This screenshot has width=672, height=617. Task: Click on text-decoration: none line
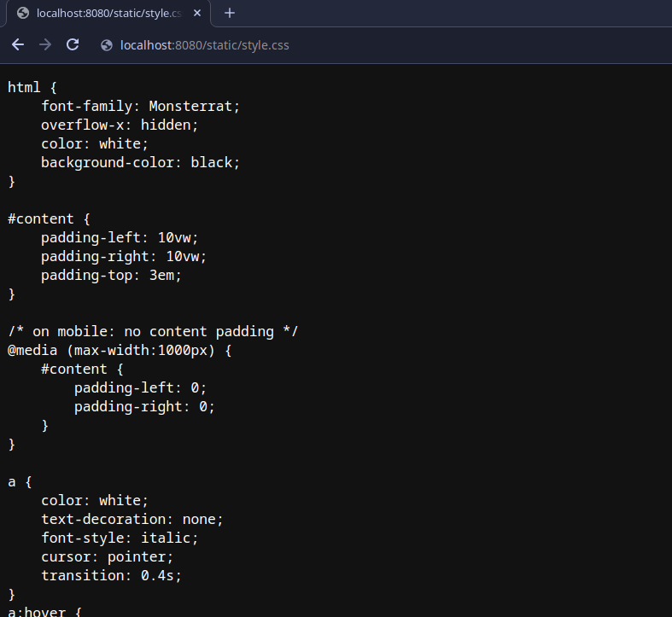click(x=132, y=519)
